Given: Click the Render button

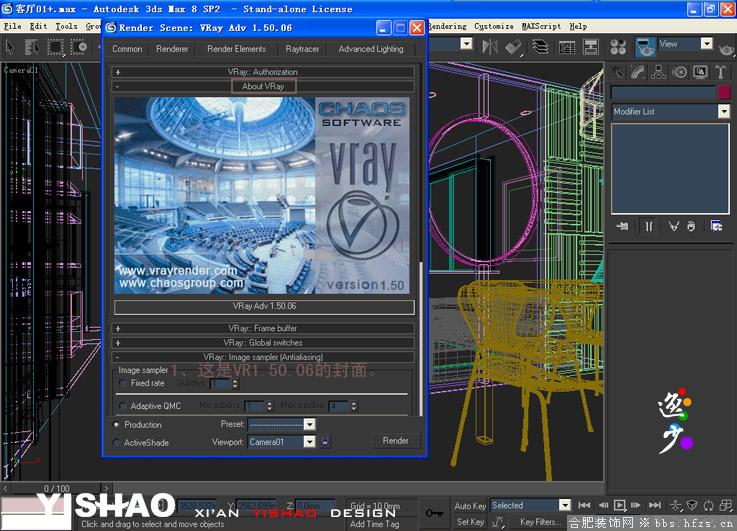Looking at the screenshot, I should pos(395,441).
